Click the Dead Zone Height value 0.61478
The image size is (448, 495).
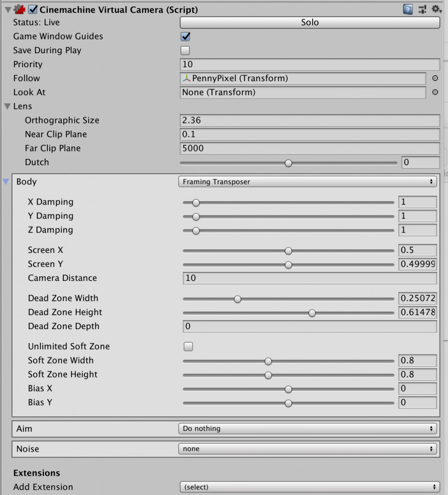pyautogui.click(x=418, y=312)
